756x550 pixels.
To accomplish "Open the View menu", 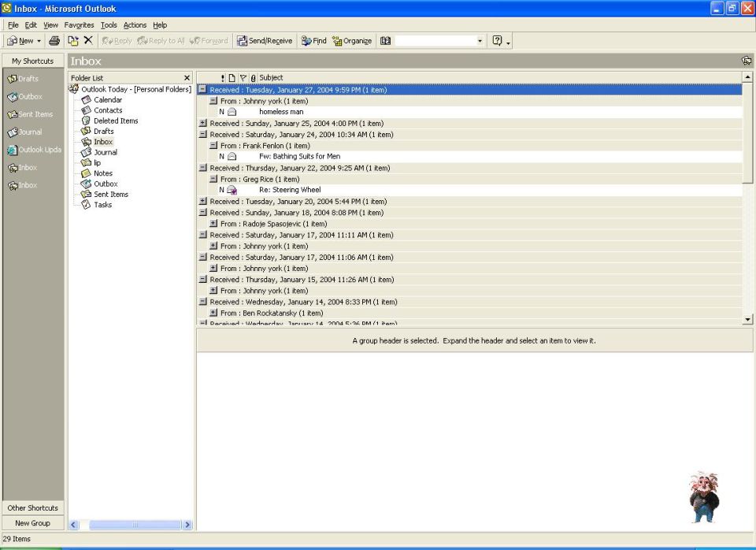I will pyautogui.click(x=50, y=25).
